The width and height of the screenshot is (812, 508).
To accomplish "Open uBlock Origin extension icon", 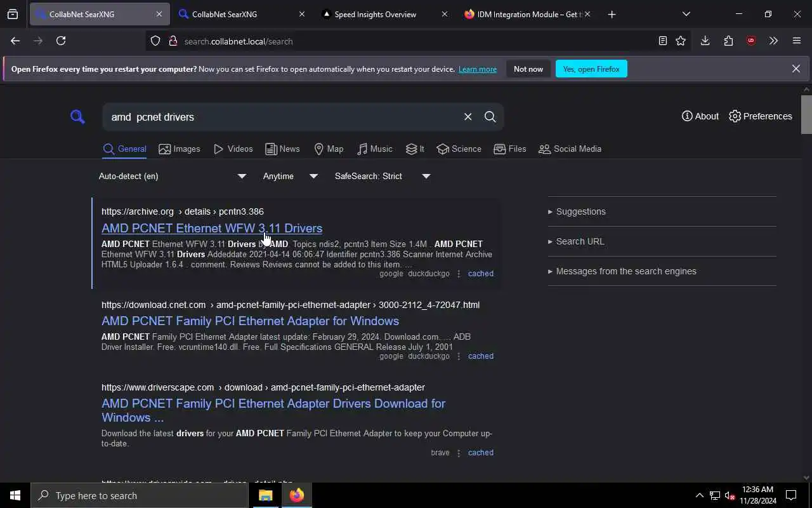I will tap(751, 41).
